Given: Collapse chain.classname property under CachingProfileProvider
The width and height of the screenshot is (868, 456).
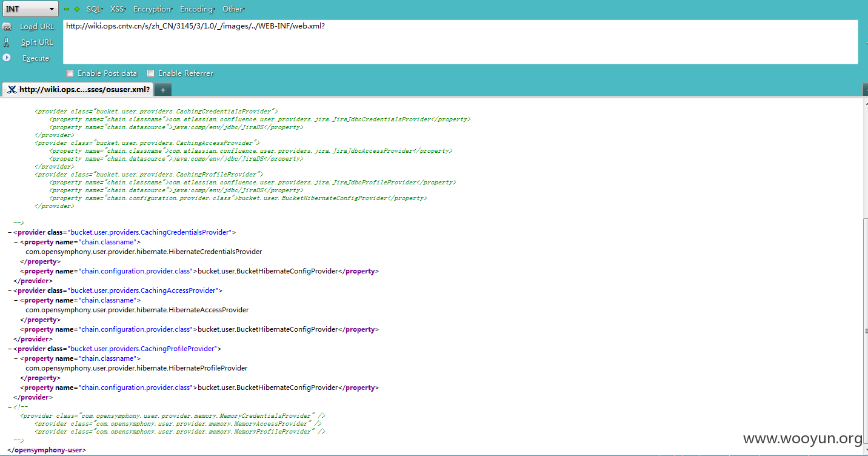Looking at the screenshot, I should click(x=16, y=358).
